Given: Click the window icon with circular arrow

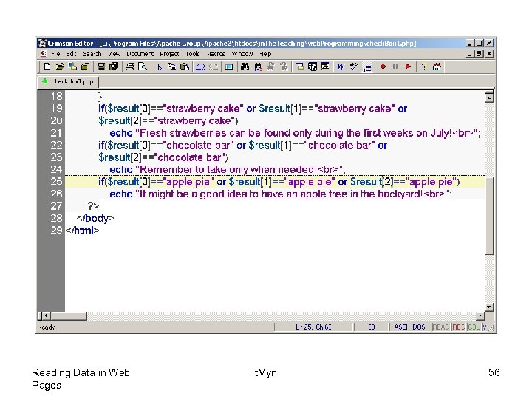Looking at the screenshot, I should pos(312,66).
